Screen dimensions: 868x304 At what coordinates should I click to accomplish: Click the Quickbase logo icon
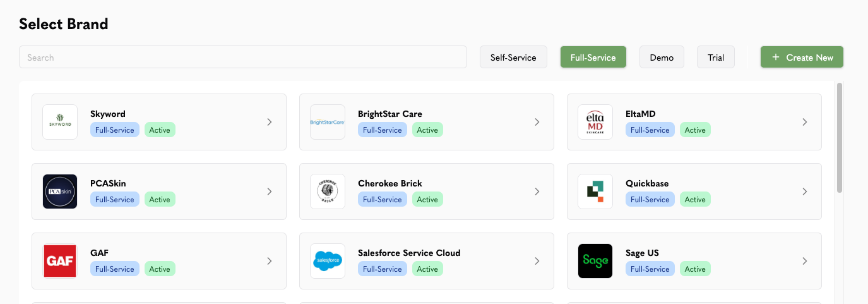click(595, 192)
